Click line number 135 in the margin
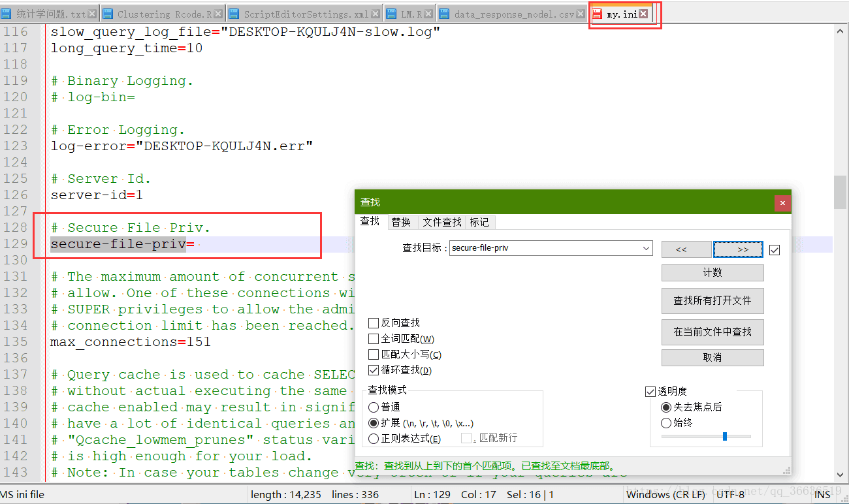This screenshot has height=504, width=849. (x=15, y=342)
